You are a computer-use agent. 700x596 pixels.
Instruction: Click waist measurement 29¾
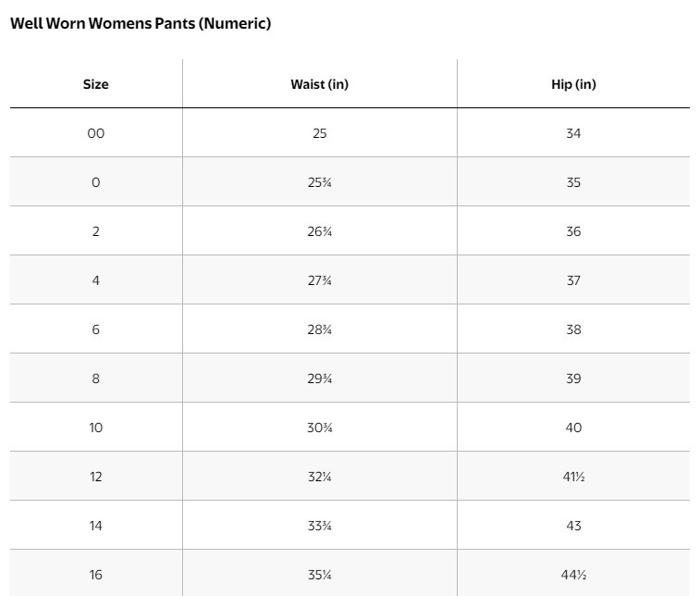point(319,379)
